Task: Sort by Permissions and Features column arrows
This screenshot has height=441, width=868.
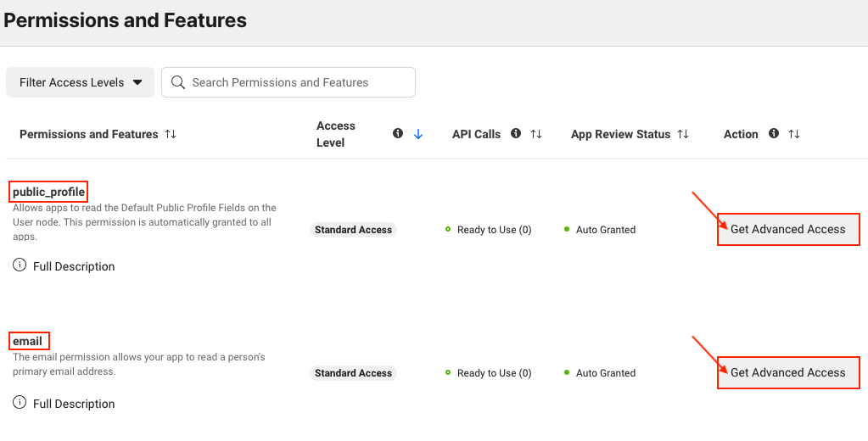Action: [x=171, y=134]
